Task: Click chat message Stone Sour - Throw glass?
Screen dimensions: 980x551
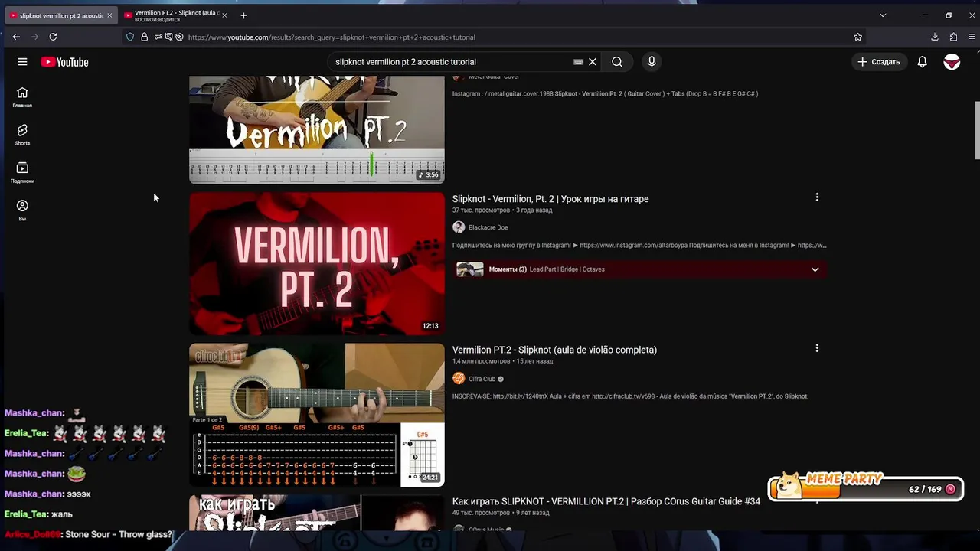Action: (x=119, y=534)
